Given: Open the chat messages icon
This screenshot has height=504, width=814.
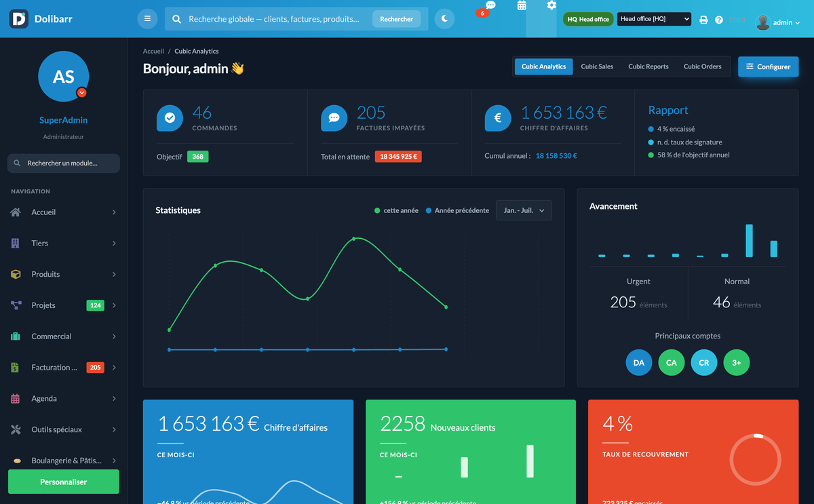Looking at the screenshot, I should (490, 5).
